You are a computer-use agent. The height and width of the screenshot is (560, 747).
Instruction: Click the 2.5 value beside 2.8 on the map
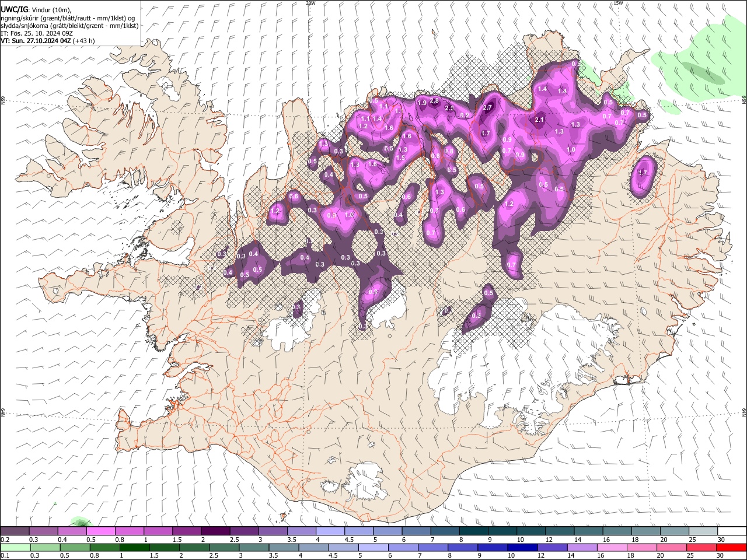(449, 108)
